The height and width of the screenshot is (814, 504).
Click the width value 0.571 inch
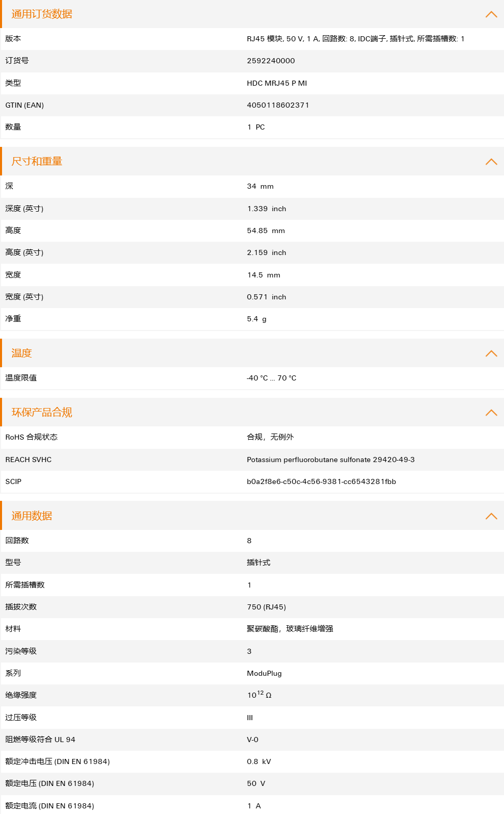tap(267, 297)
